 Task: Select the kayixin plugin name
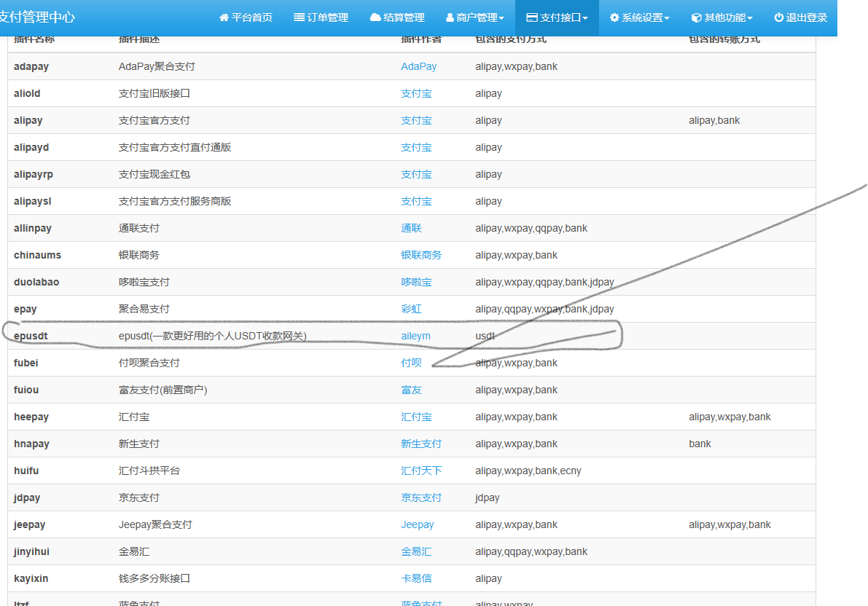pos(31,579)
